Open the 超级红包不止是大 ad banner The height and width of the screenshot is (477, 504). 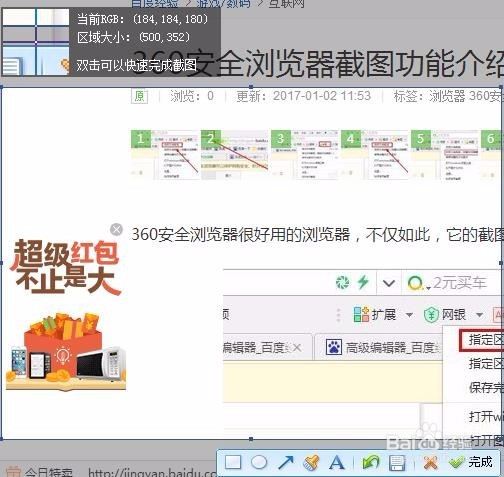[x=66, y=314]
